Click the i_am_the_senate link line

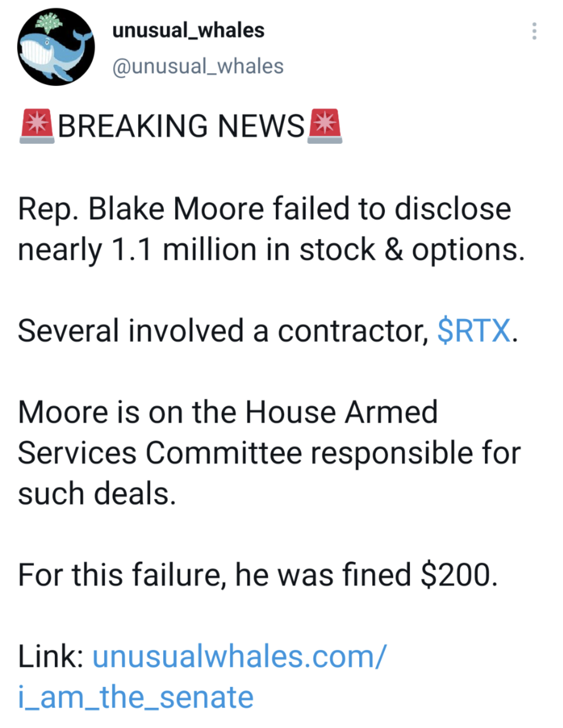136,697
